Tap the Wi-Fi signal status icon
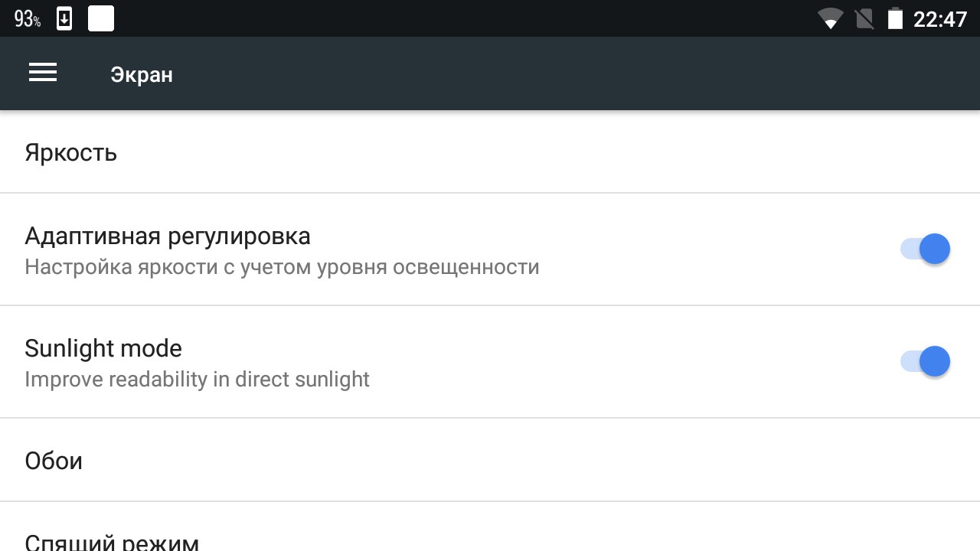980x551 pixels. tap(830, 19)
